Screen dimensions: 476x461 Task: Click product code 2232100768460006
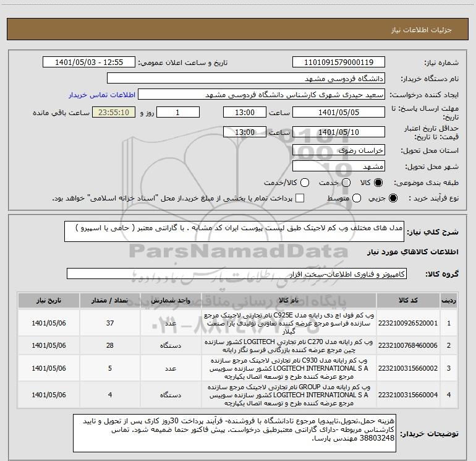pyautogui.click(x=408, y=345)
